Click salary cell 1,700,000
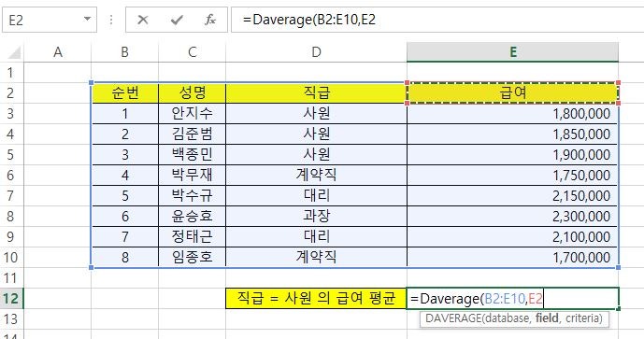Image resolution: width=644 pixels, height=339 pixels. 512,258
